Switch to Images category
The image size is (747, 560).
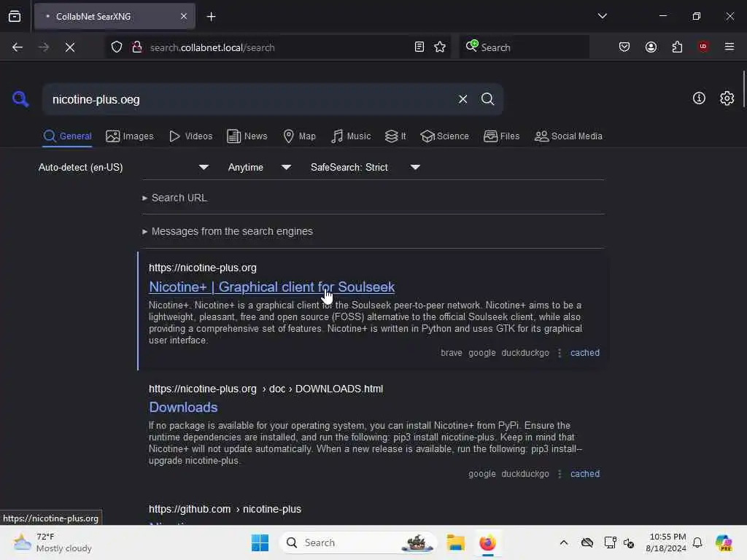pyautogui.click(x=130, y=136)
